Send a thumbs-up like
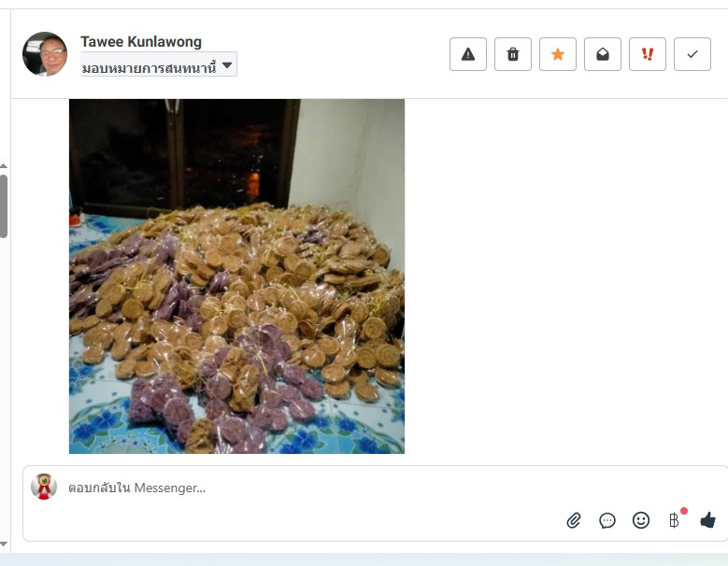This screenshot has width=728, height=566. pyautogui.click(x=707, y=520)
